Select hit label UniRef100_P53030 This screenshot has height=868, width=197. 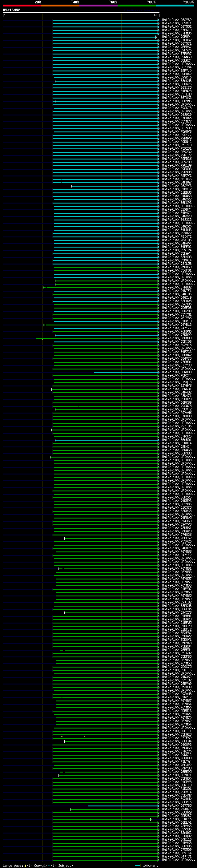[x=177, y=687]
